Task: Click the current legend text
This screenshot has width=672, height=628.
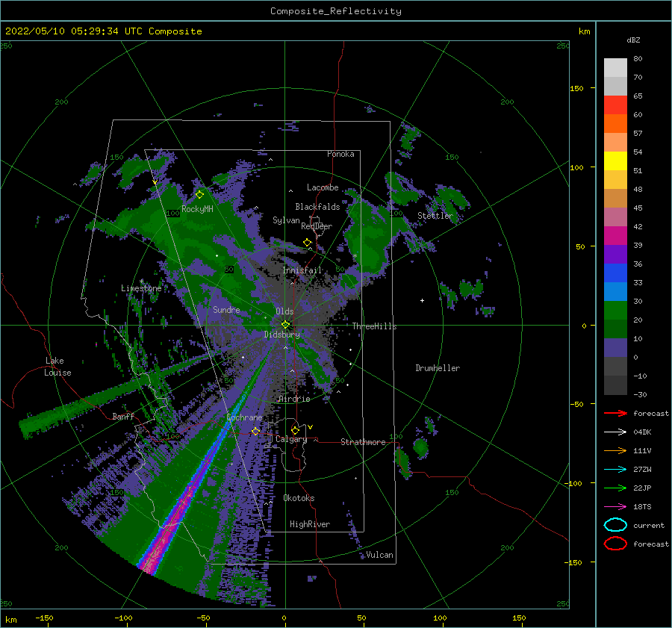Action: pyautogui.click(x=648, y=526)
